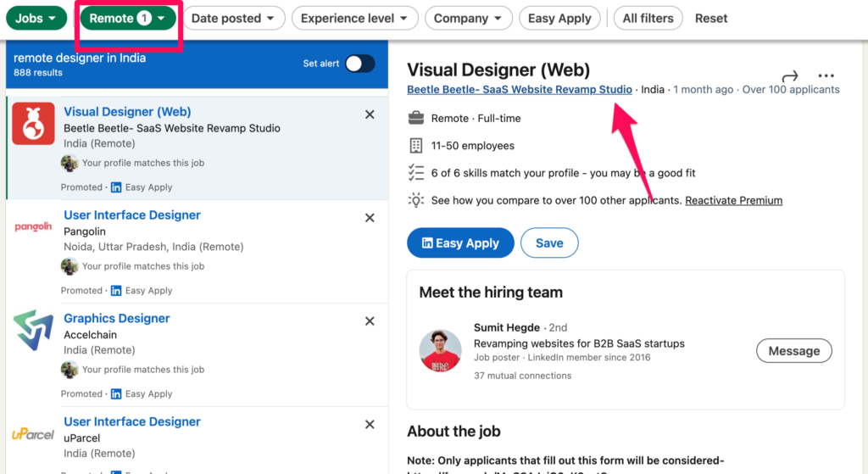
Task: Dismiss the Visual Designer (Web) job card
Action: point(370,114)
